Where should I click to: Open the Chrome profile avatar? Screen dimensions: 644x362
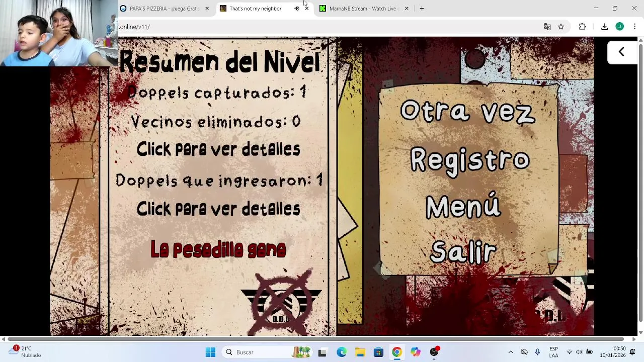tap(620, 27)
